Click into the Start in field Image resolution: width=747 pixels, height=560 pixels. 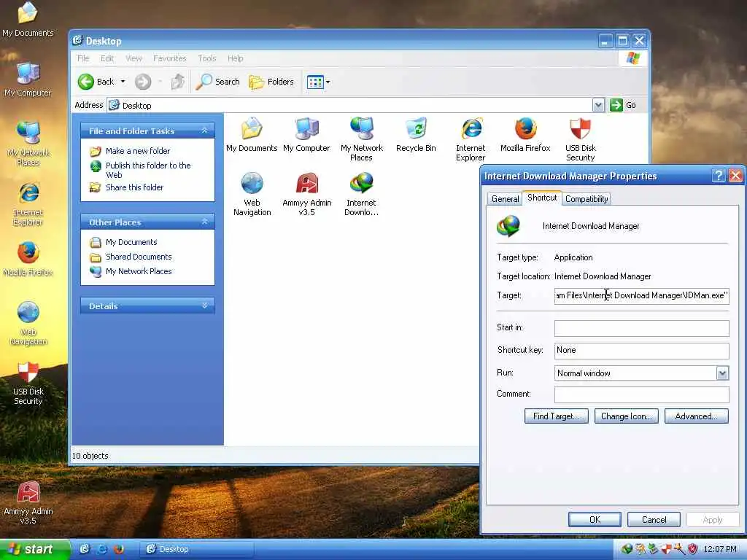[x=641, y=327]
